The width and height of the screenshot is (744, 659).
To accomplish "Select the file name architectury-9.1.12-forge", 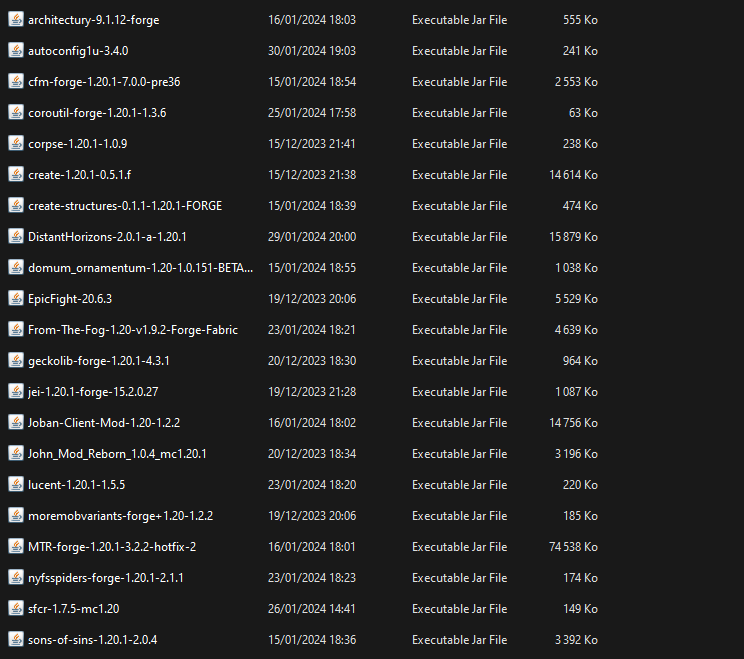I will click(93, 20).
